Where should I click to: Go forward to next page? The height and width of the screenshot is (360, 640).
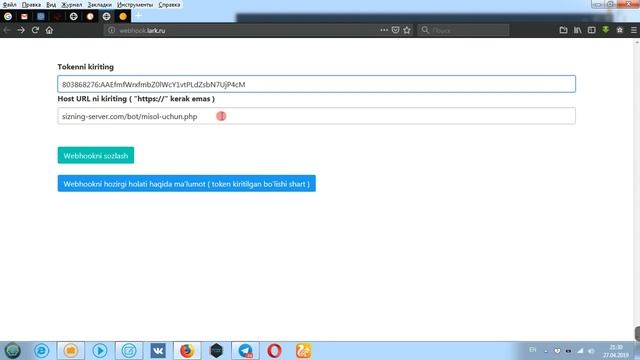coord(21,30)
